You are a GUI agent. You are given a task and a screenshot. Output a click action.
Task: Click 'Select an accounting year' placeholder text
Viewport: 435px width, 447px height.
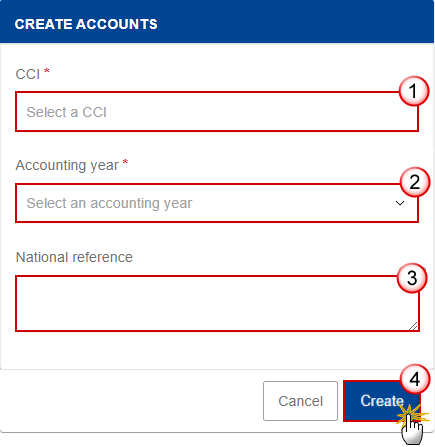(x=109, y=203)
